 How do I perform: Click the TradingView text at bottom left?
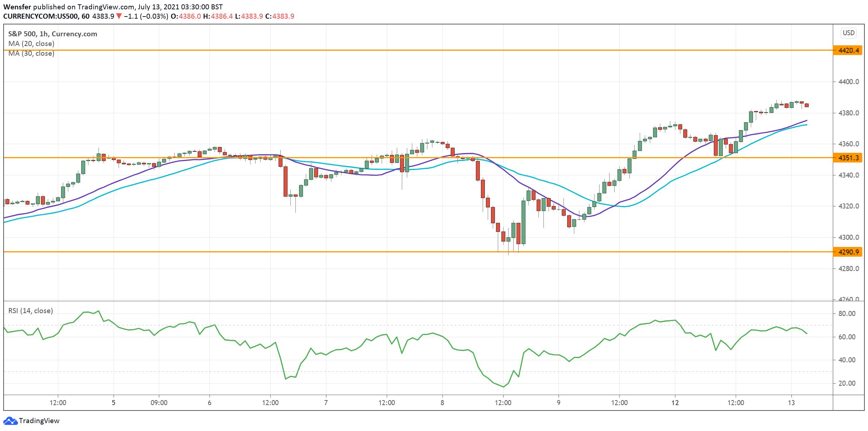[39, 421]
